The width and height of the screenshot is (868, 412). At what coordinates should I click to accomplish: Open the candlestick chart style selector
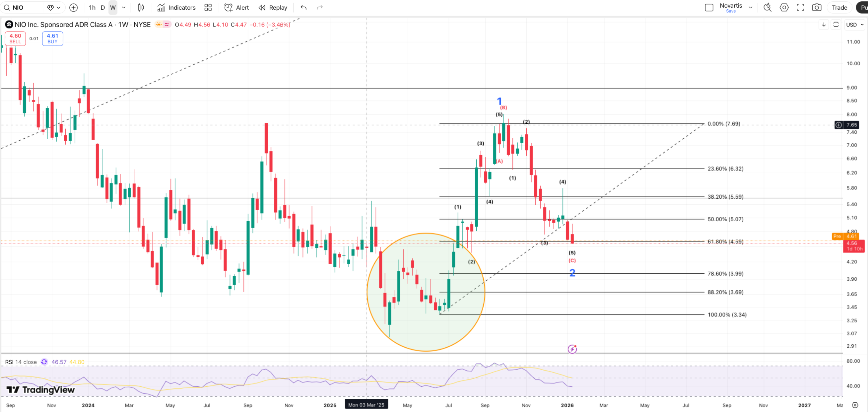point(141,8)
